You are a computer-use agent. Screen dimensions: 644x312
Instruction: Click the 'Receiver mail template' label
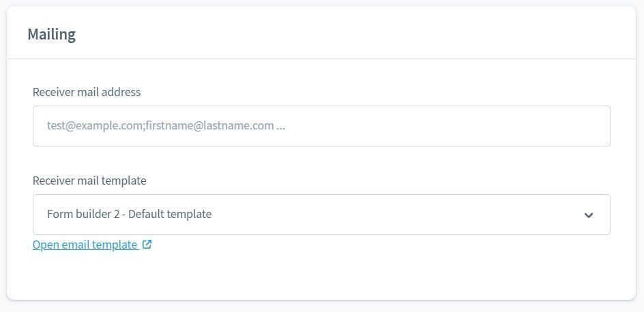(x=89, y=181)
